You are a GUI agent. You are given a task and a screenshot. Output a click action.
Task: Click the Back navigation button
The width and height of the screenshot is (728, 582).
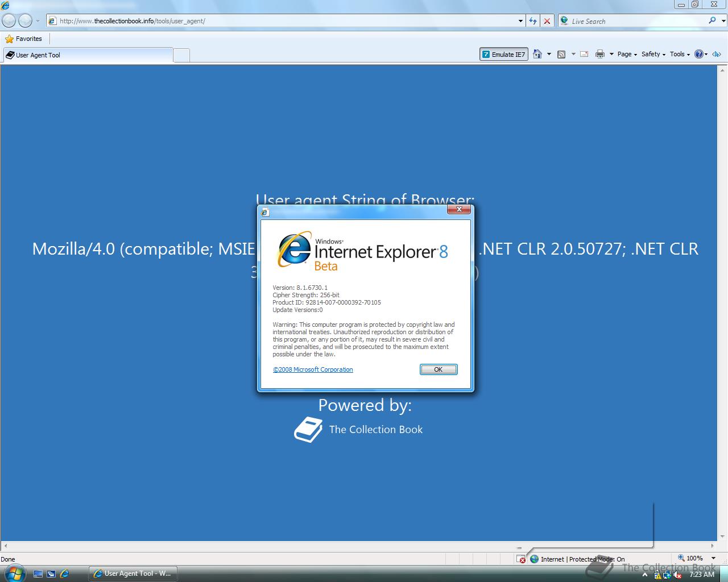coord(9,21)
